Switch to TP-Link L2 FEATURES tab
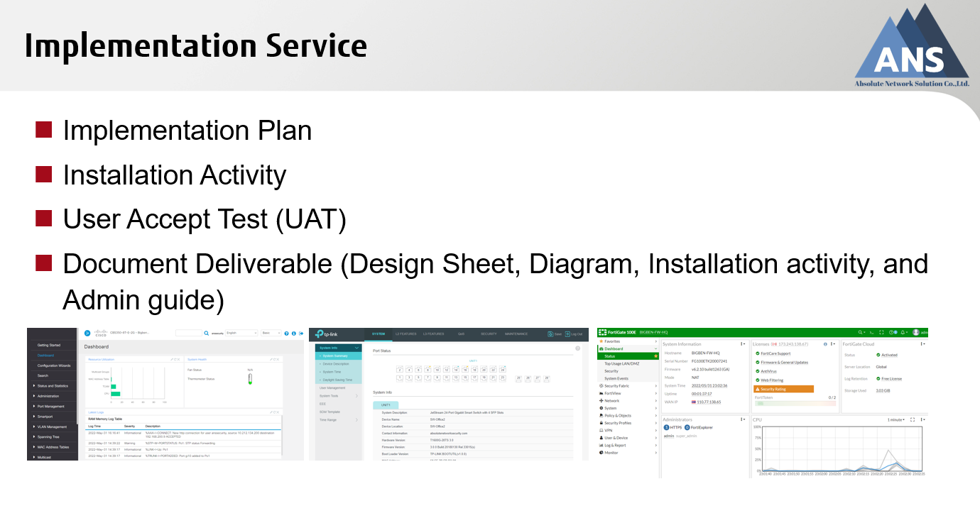This screenshot has width=980, height=523. coord(405,334)
